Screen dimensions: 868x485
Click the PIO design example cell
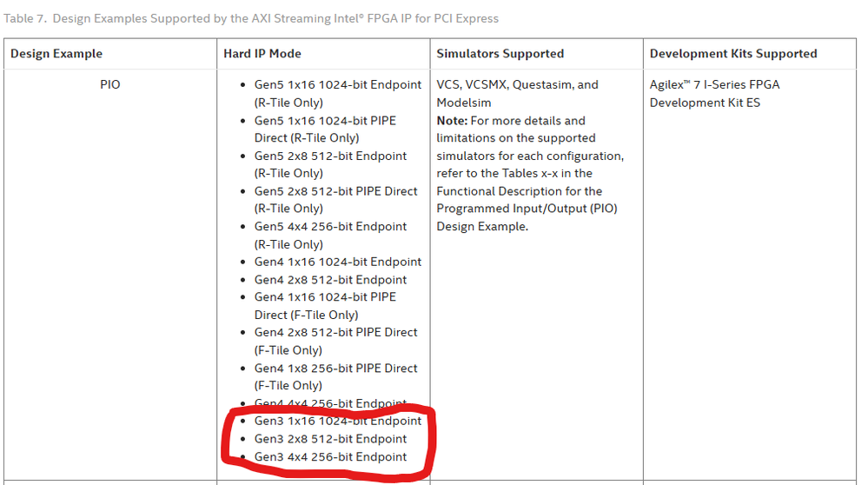110,85
